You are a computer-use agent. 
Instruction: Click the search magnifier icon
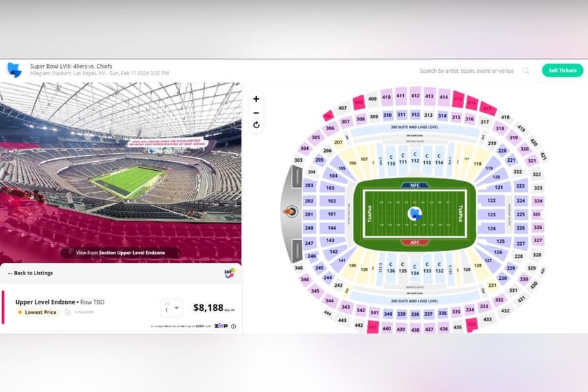(526, 71)
